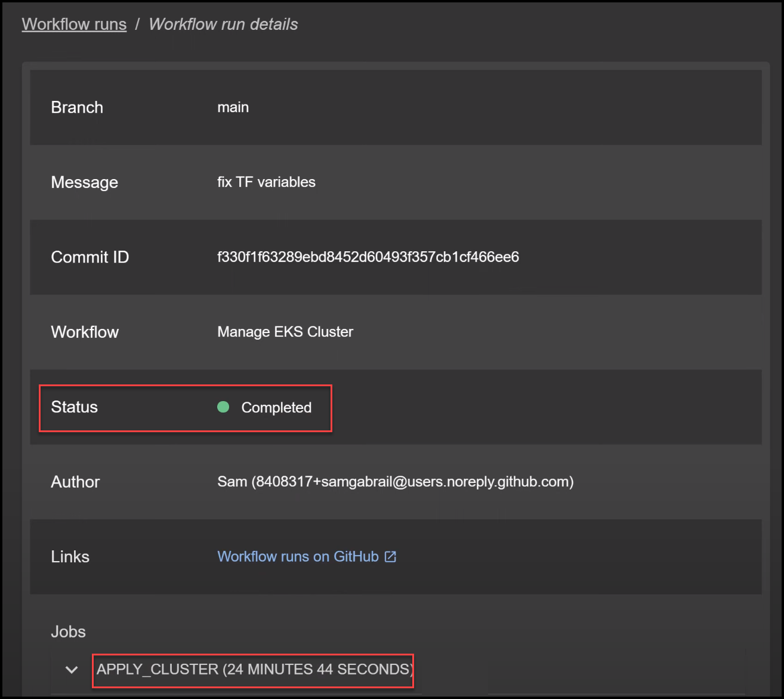This screenshot has width=784, height=699.
Task: Click the green Completed status dot
Action: coord(223,407)
